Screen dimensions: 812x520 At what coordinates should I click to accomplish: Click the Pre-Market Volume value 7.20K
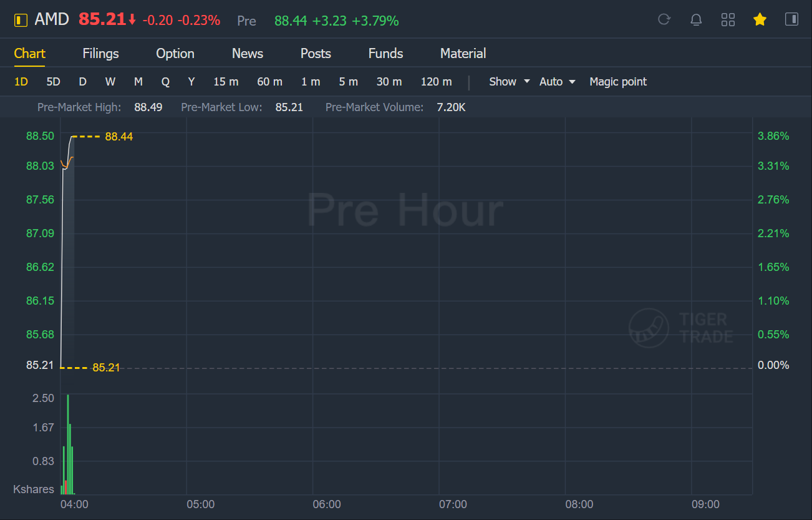tap(451, 107)
